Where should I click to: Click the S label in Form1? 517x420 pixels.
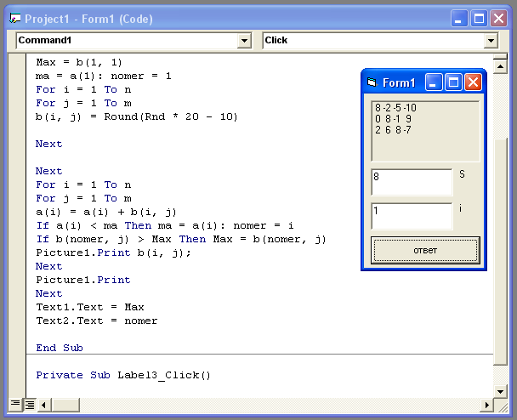click(x=462, y=174)
